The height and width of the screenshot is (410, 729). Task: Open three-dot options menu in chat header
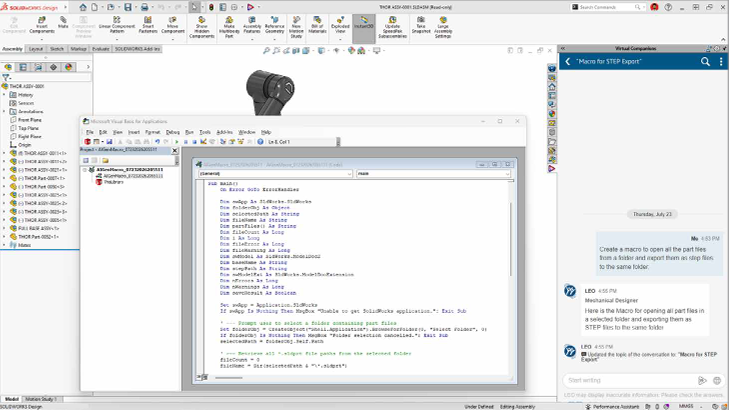point(721,61)
